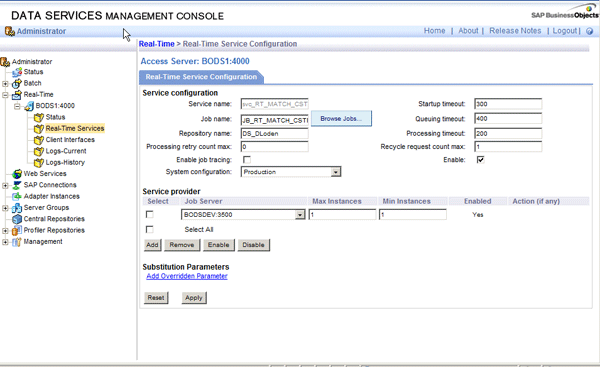Open the help question mark icon

coord(590,31)
